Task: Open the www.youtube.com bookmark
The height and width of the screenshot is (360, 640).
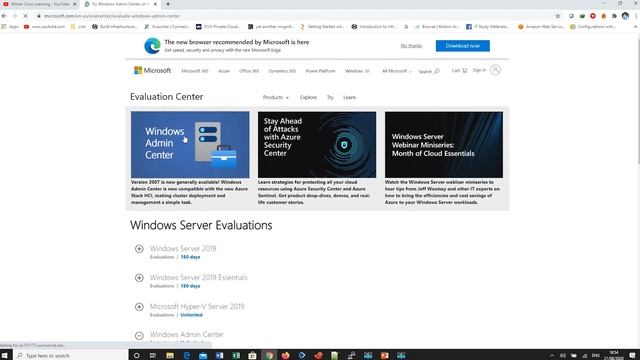Action: (x=44, y=27)
